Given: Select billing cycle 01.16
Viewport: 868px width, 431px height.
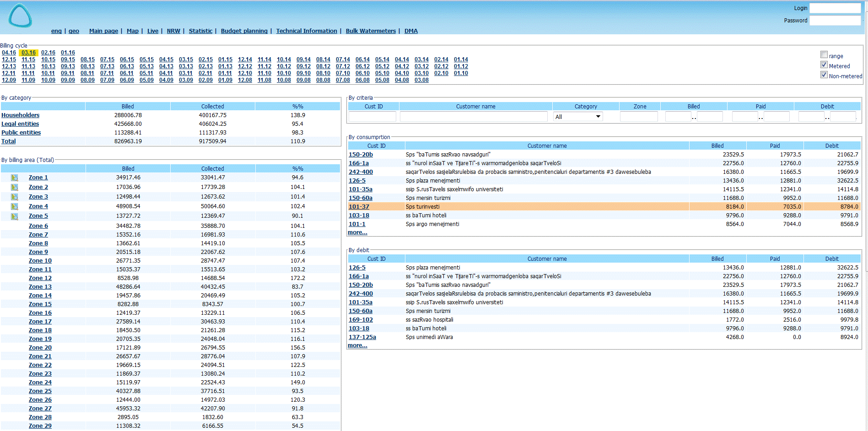Looking at the screenshot, I should pyautogui.click(x=68, y=53).
